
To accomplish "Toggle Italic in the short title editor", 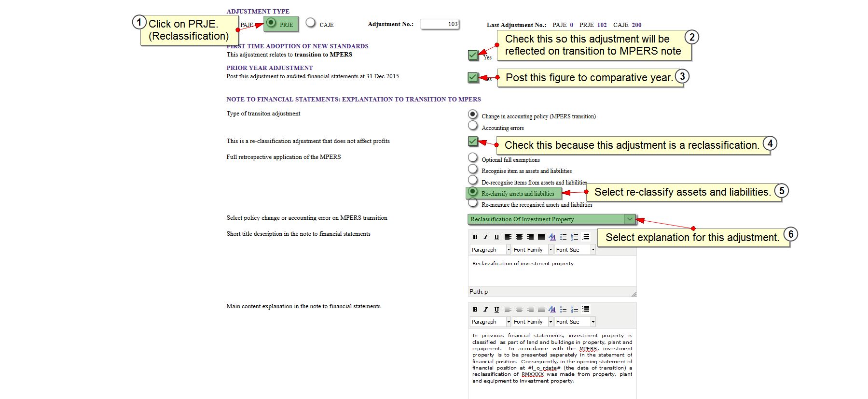I will [485, 237].
